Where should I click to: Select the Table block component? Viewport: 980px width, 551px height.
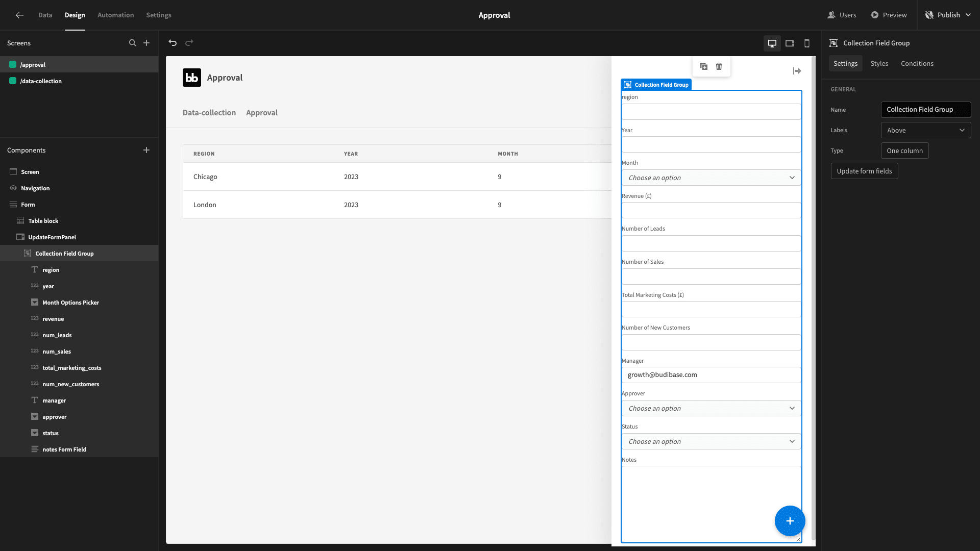pyautogui.click(x=79, y=221)
